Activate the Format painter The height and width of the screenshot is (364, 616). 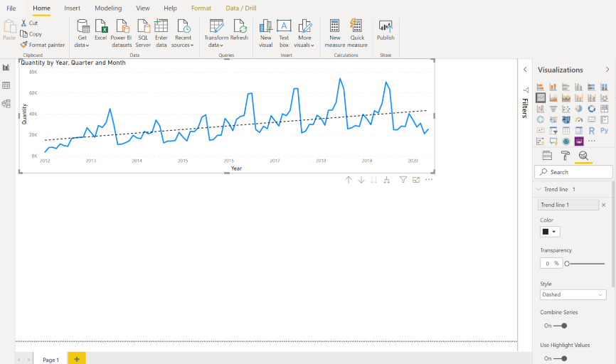point(43,45)
